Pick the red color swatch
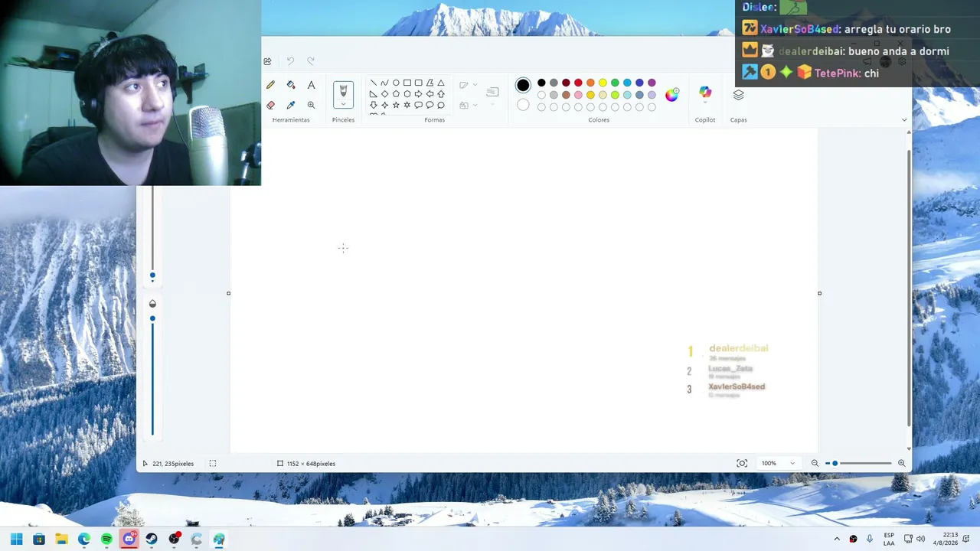Image resolution: width=980 pixels, height=551 pixels. coord(578,83)
